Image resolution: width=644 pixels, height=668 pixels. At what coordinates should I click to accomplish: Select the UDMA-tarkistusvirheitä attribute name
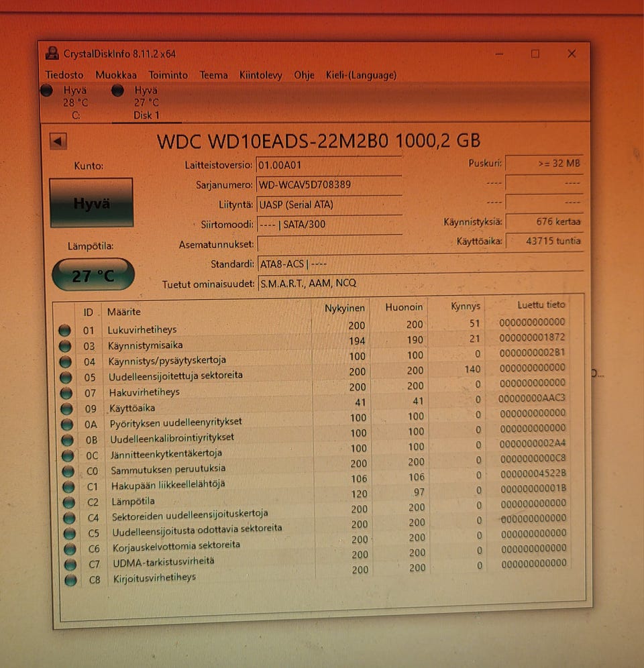click(164, 562)
